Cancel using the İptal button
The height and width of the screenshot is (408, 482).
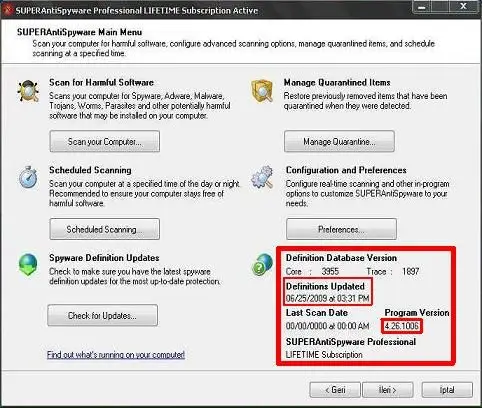[x=447, y=390]
